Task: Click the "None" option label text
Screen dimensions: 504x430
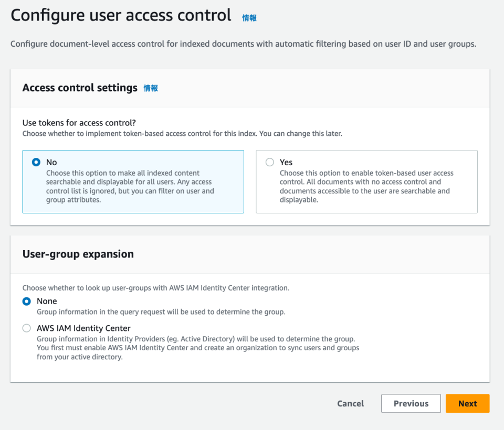Action: 47,301
